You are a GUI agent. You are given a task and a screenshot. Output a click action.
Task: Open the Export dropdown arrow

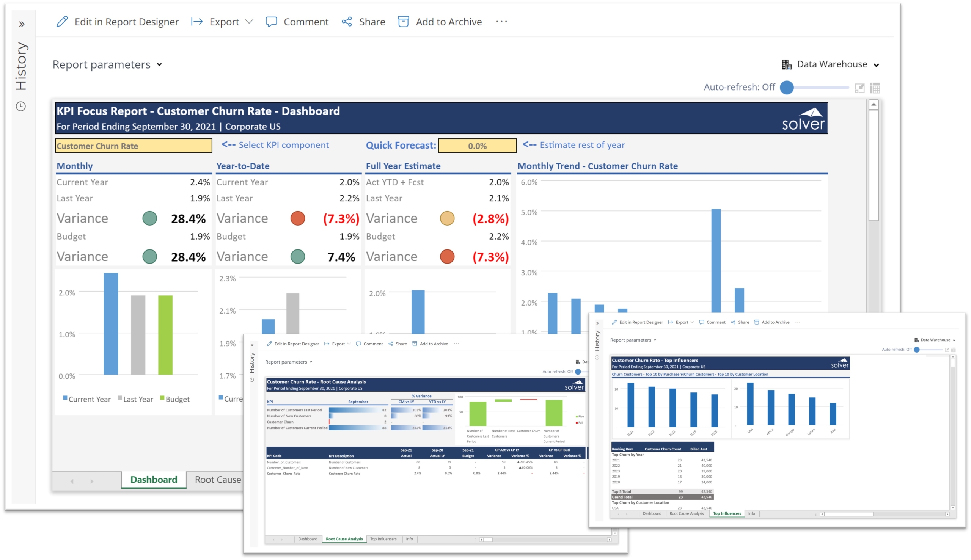click(249, 22)
